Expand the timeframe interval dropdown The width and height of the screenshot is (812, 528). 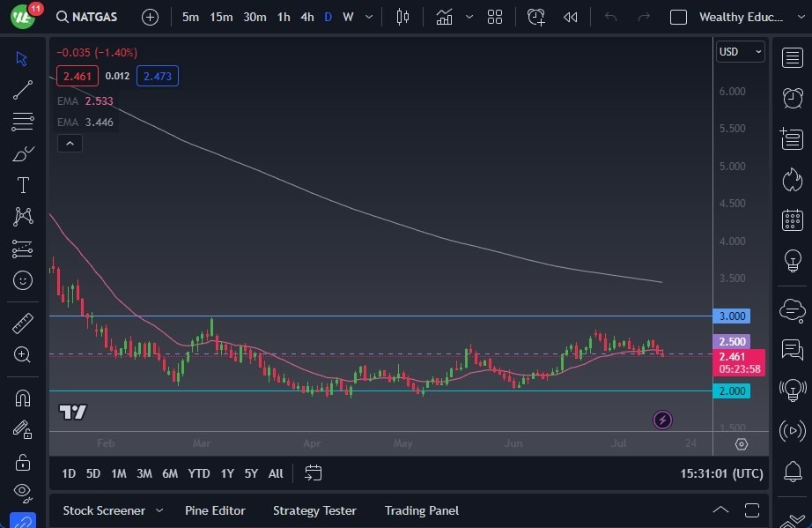[369, 17]
